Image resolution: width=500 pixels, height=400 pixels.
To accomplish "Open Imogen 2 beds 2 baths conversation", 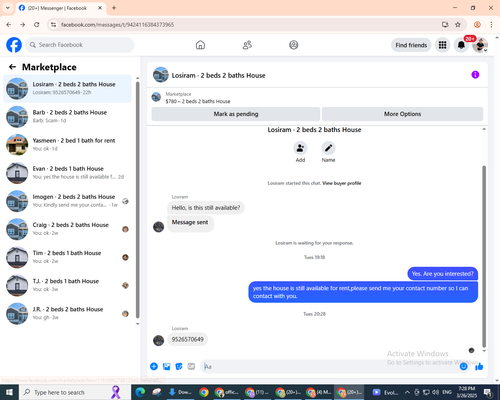I will click(x=67, y=201).
